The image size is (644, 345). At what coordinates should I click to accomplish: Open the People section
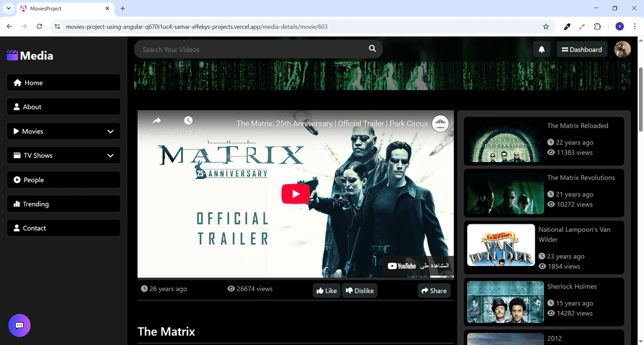tap(64, 180)
